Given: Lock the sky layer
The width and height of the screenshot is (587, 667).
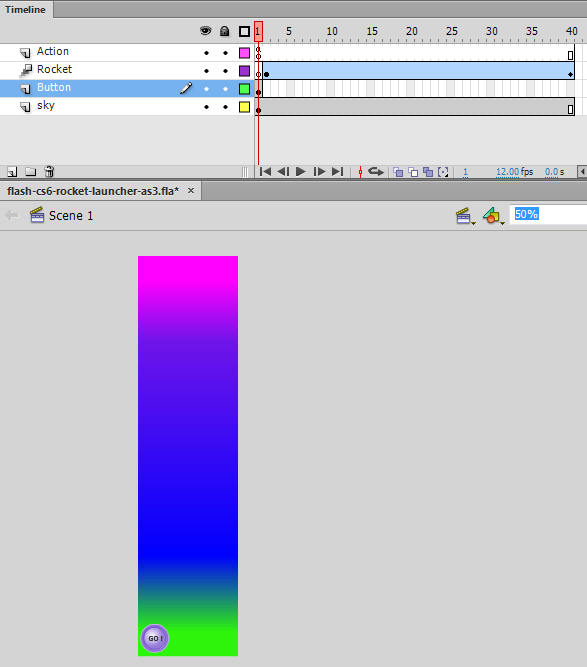Looking at the screenshot, I should point(225,107).
